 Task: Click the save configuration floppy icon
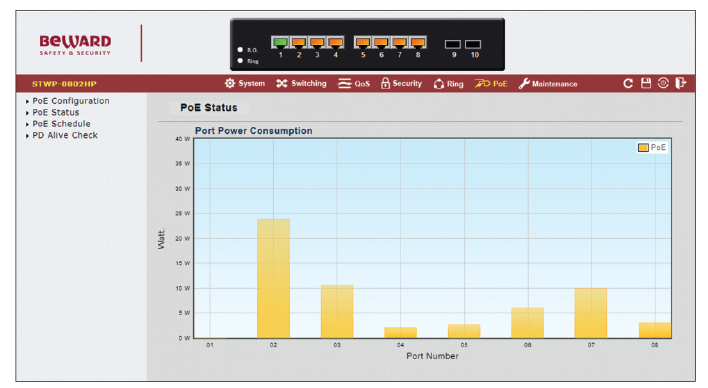point(646,83)
